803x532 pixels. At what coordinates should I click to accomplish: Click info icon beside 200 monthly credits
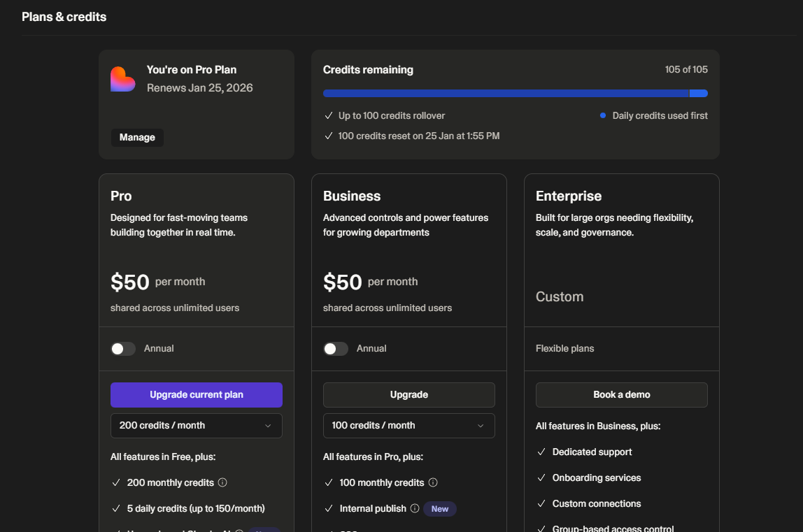(x=222, y=482)
